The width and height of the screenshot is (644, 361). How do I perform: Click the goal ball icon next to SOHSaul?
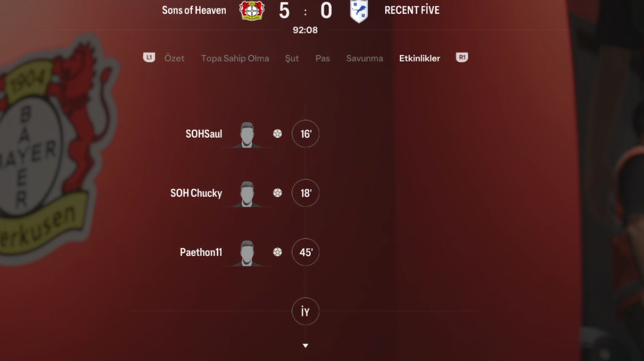pos(278,134)
